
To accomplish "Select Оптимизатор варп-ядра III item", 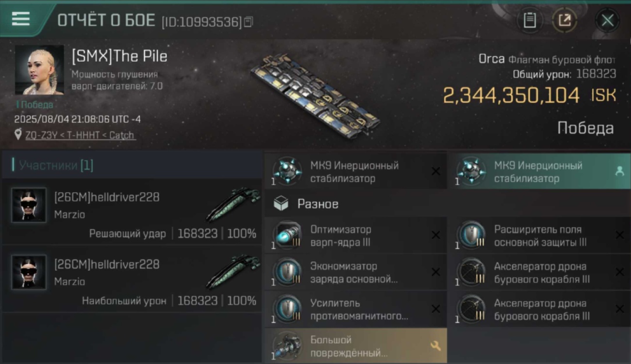I will (356, 235).
